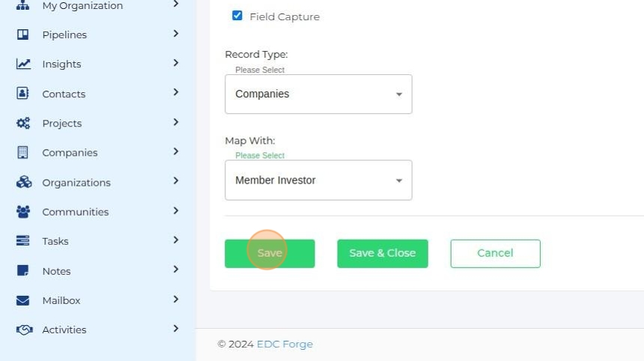Click the Projects gears icon
The image size is (644, 361).
(x=23, y=124)
